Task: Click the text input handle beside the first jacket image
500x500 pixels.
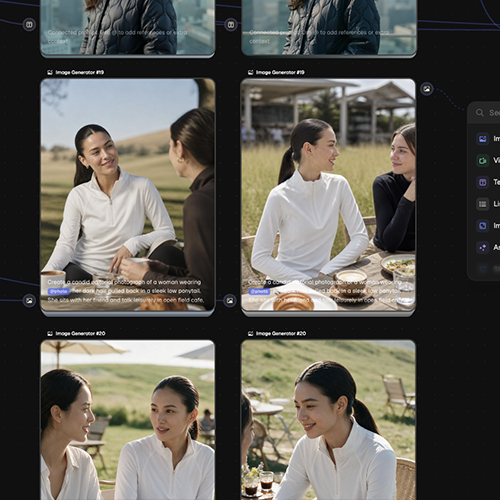Action: click(x=29, y=25)
